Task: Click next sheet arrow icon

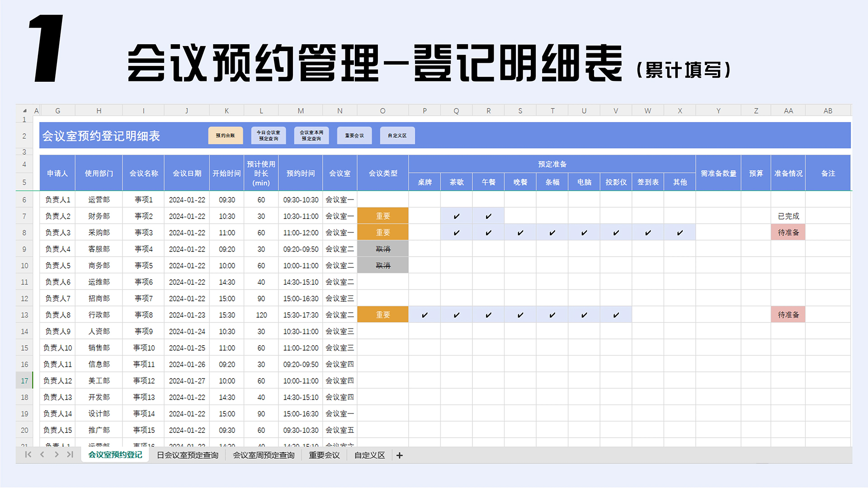Action: click(x=57, y=455)
